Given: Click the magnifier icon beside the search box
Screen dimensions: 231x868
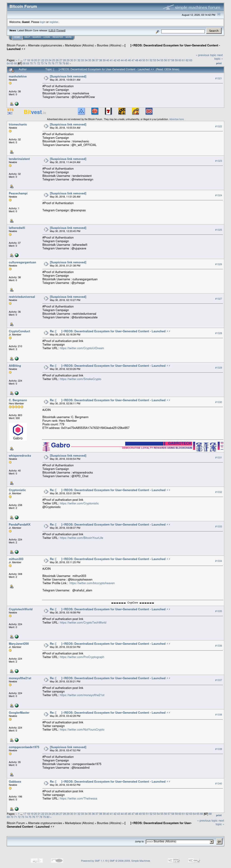Looking at the screenshot, I should tap(157, 32).
